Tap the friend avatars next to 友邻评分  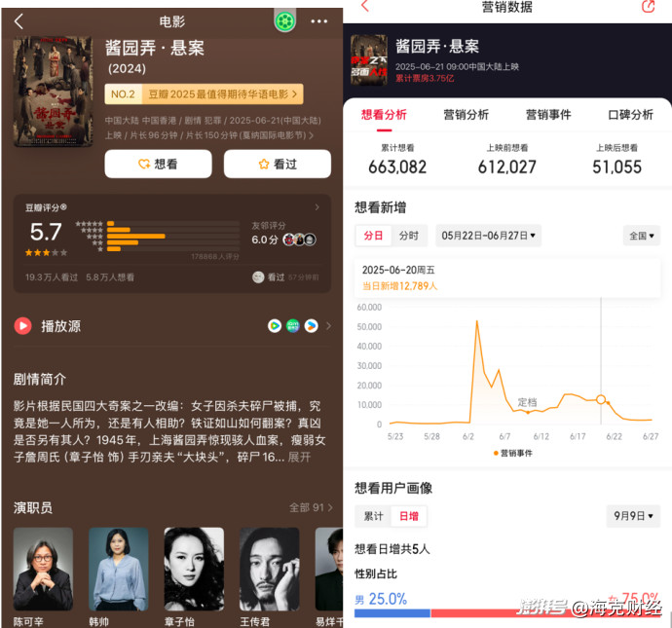tap(299, 240)
